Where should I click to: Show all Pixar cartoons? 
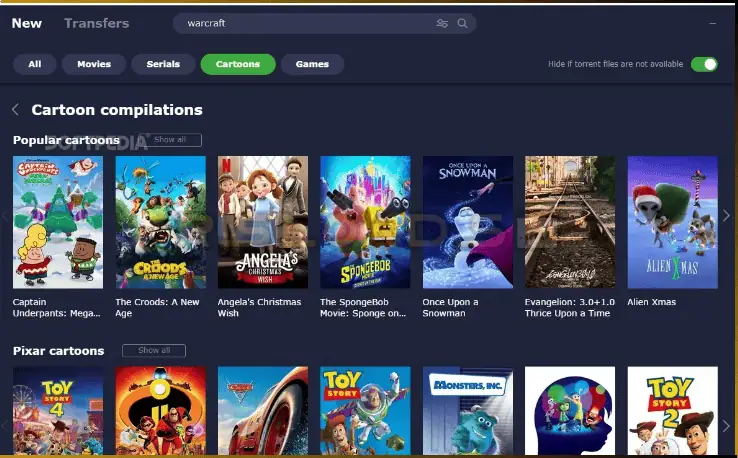click(x=154, y=351)
